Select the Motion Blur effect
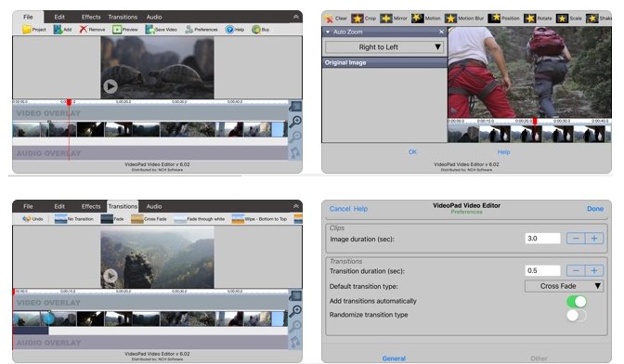Screen dimensions: 624x364 464,19
